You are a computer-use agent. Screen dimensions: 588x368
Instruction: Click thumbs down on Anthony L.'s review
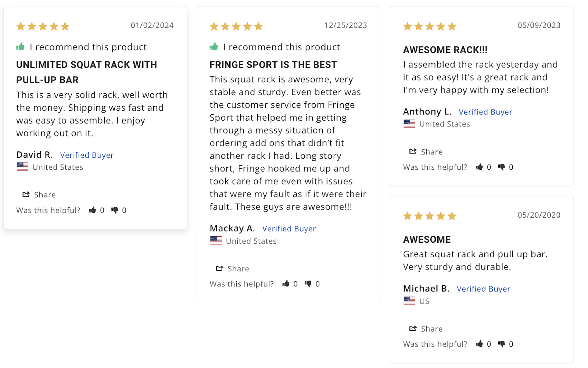[x=501, y=167]
